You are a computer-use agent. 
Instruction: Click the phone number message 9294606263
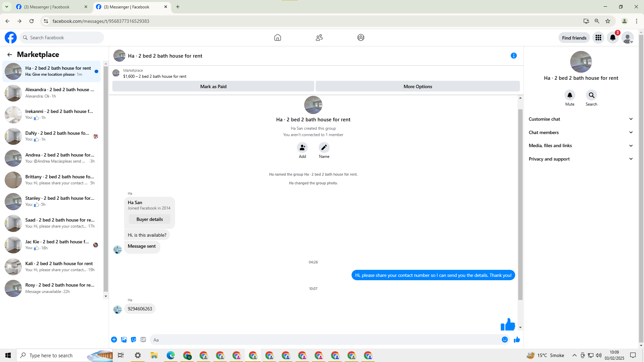[x=140, y=309]
